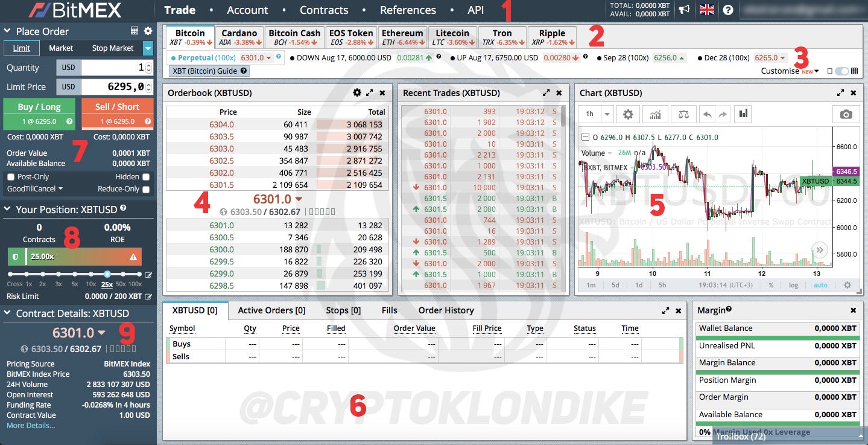
Task: Edit leverage using pencil icon beside slider
Action: (148, 275)
